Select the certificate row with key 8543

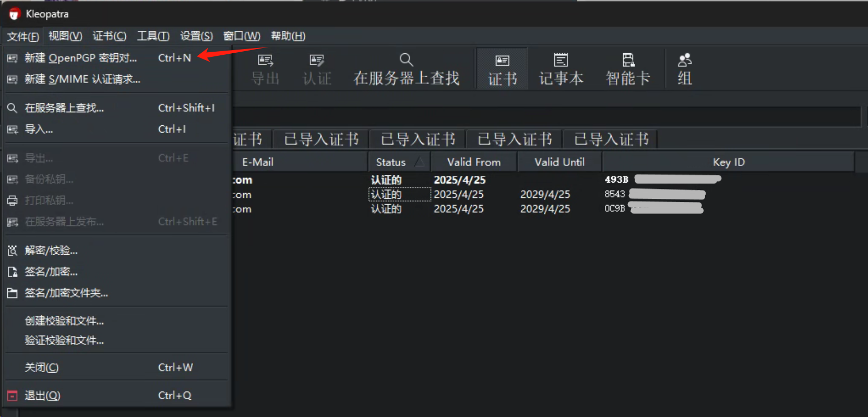coord(470,195)
